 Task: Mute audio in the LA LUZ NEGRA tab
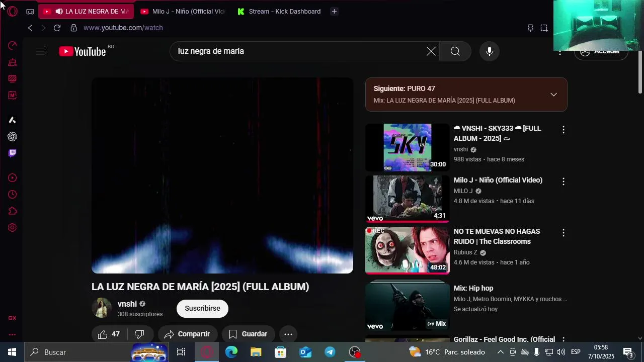pyautogui.click(x=59, y=12)
